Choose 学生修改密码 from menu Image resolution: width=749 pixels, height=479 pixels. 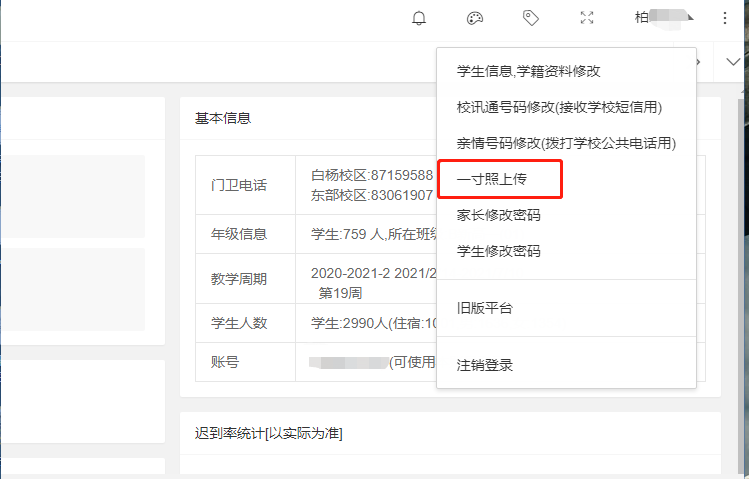pos(498,251)
